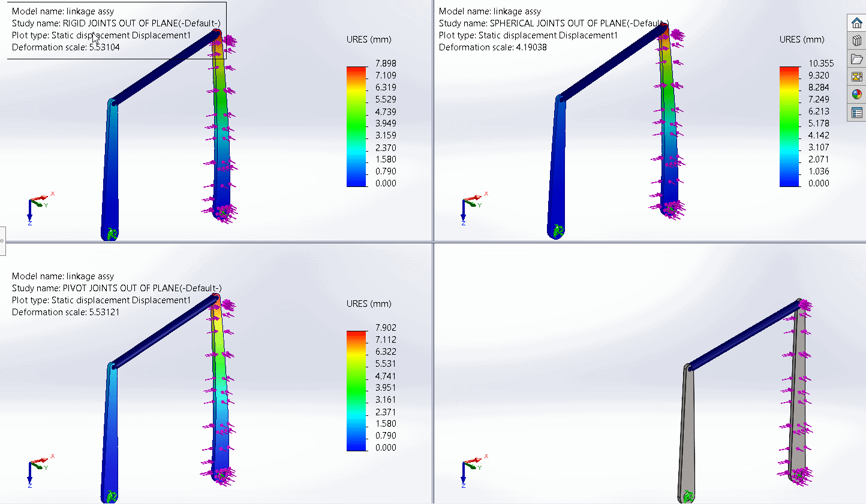Click the URES (mm) legend title top-right
Screen dimensions: 866x504
click(x=802, y=40)
